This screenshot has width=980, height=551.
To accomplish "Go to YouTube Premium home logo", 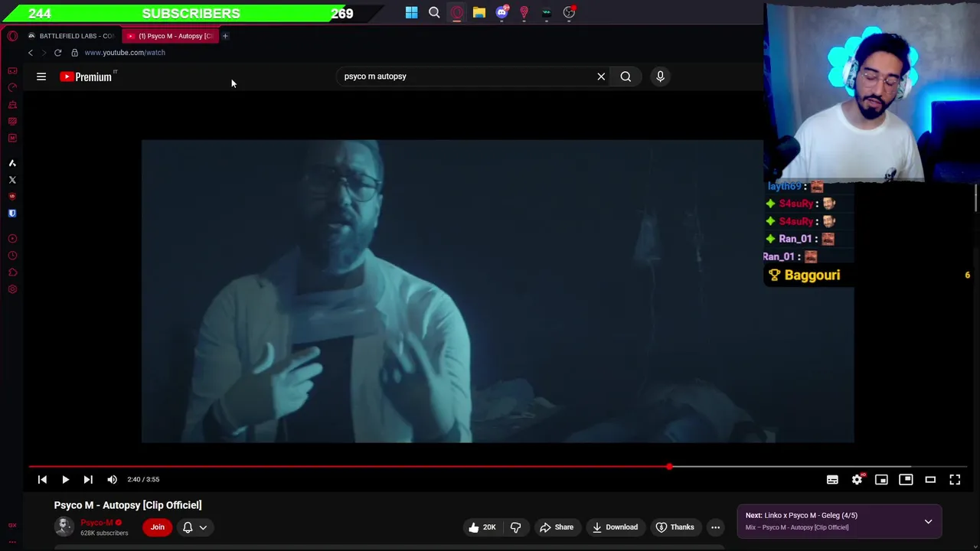I will [87, 77].
